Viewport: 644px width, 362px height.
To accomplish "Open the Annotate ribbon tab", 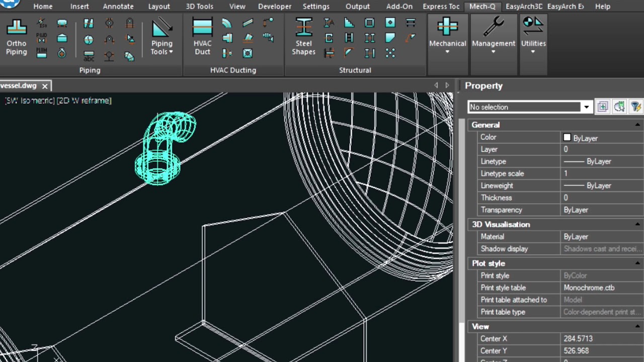I will tap(118, 7).
